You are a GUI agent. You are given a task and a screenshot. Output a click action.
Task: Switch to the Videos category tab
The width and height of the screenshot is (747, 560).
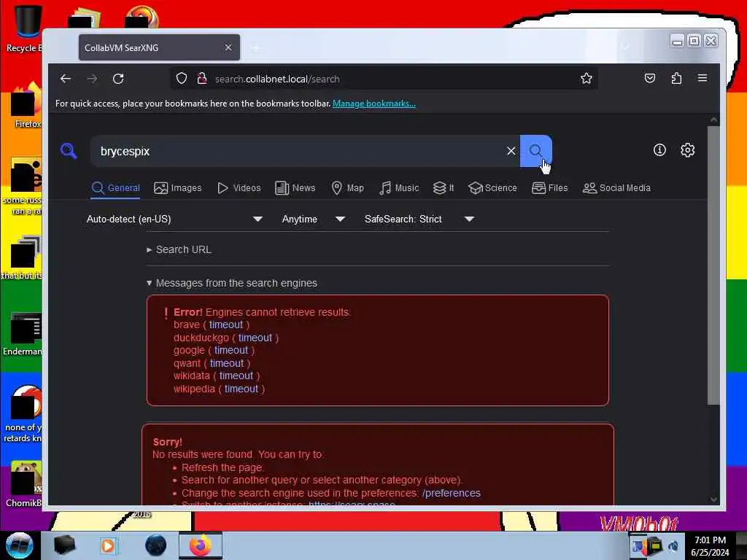[239, 188]
